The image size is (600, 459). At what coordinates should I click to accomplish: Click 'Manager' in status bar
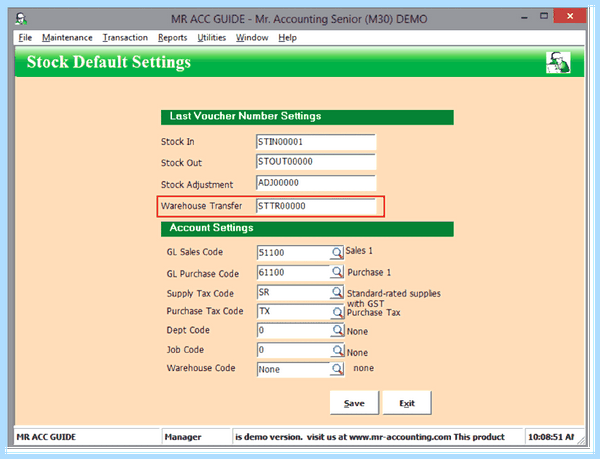pyautogui.click(x=183, y=437)
